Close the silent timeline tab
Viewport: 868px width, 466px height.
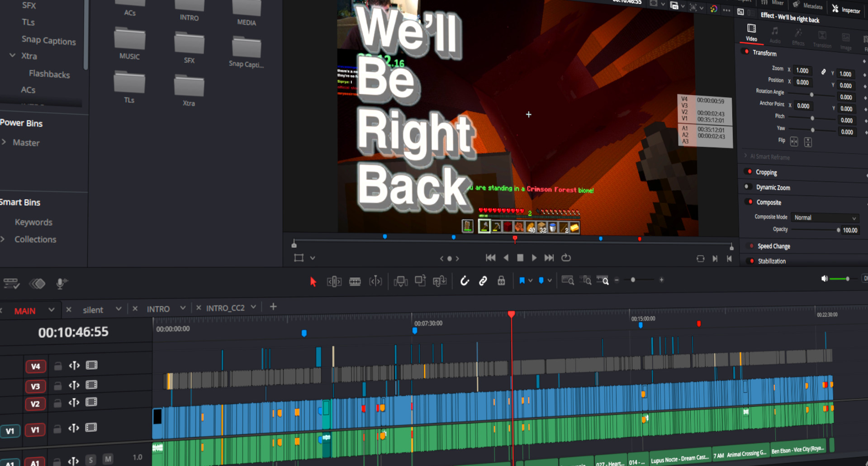pos(69,309)
